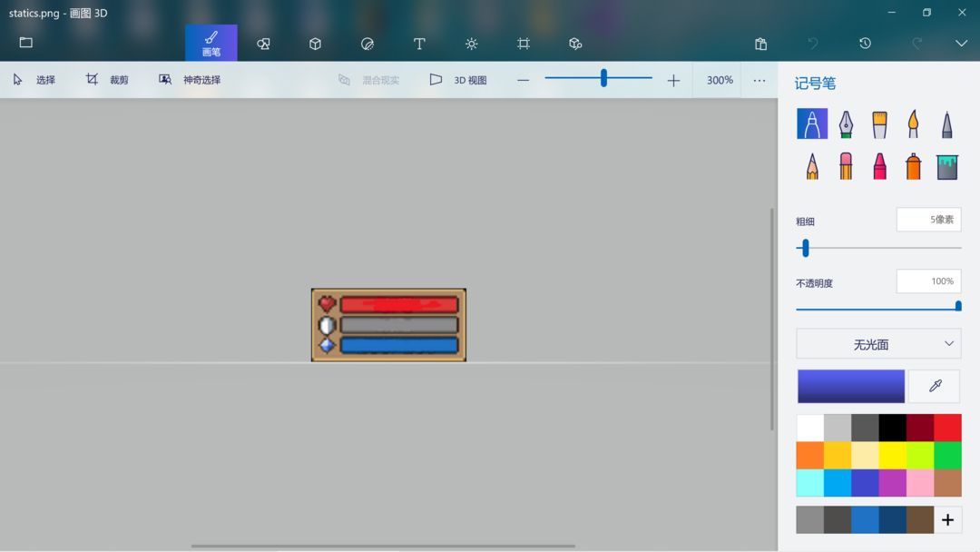
Task: Add a custom color with plus button
Action: [x=947, y=519]
